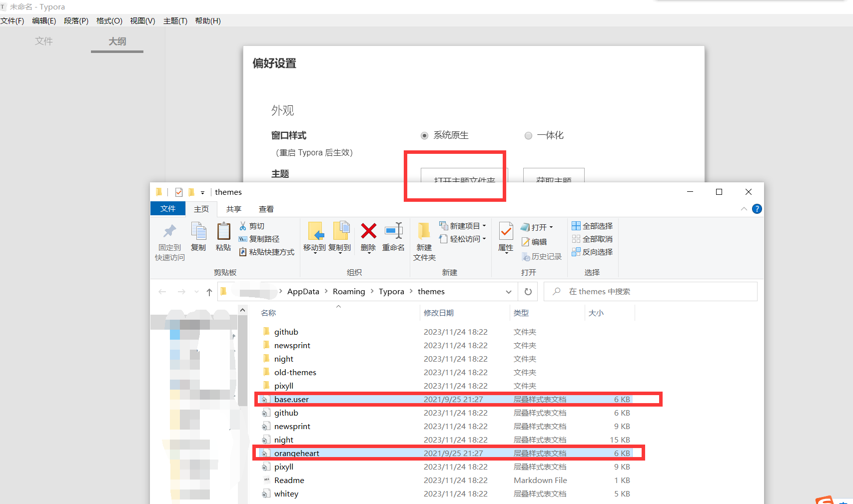
Task: Open the 新建项目 dropdown
Action: point(463,226)
